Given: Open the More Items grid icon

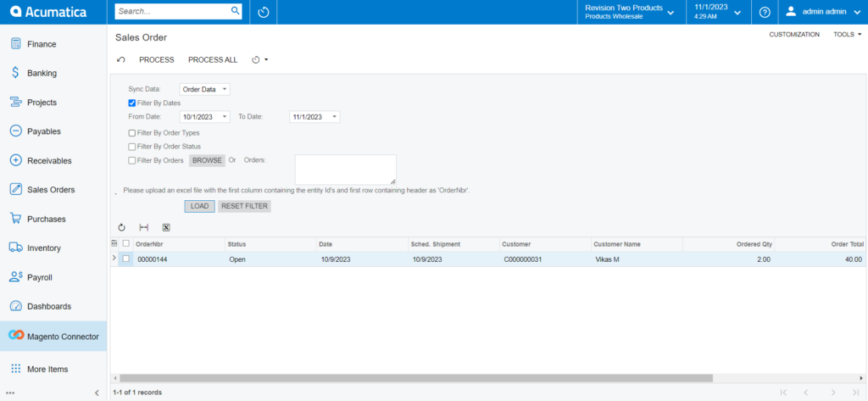Looking at the screenshot, I should pyautogui.click(x=15, y=369).
